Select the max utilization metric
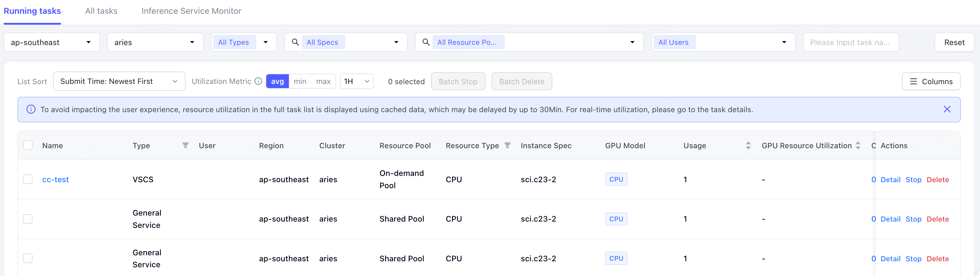The height and width of the screenshot is (276, 980). coord(323,81)
